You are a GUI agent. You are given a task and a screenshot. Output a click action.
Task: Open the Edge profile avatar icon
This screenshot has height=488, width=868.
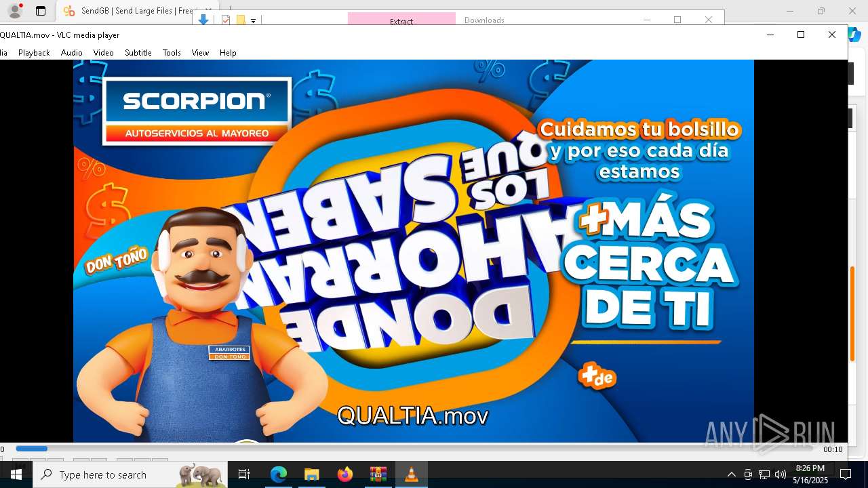pos(15,11)
